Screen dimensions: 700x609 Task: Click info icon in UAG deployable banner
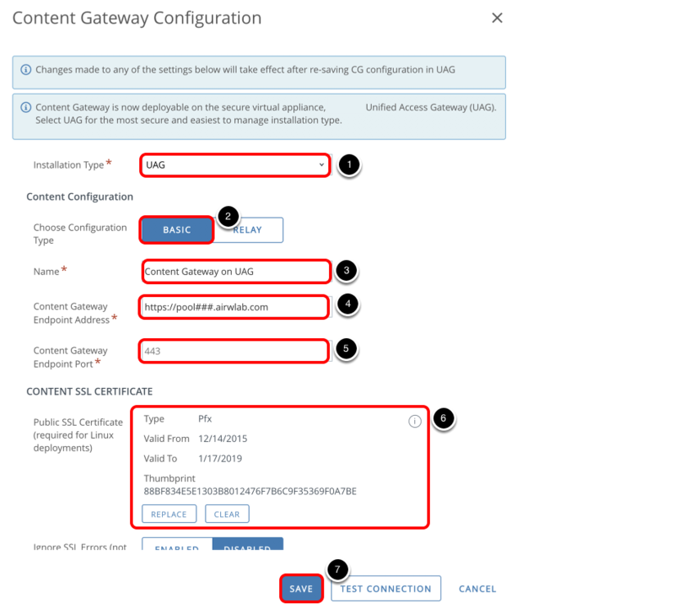[25, 108]
